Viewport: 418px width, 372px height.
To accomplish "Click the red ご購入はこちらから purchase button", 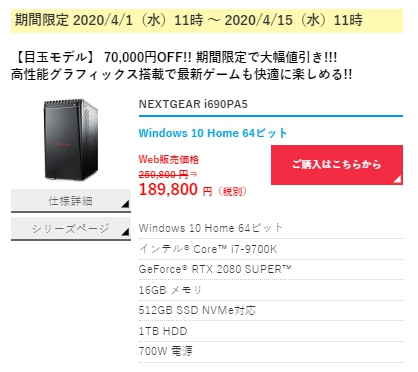I will pos(337,165).
